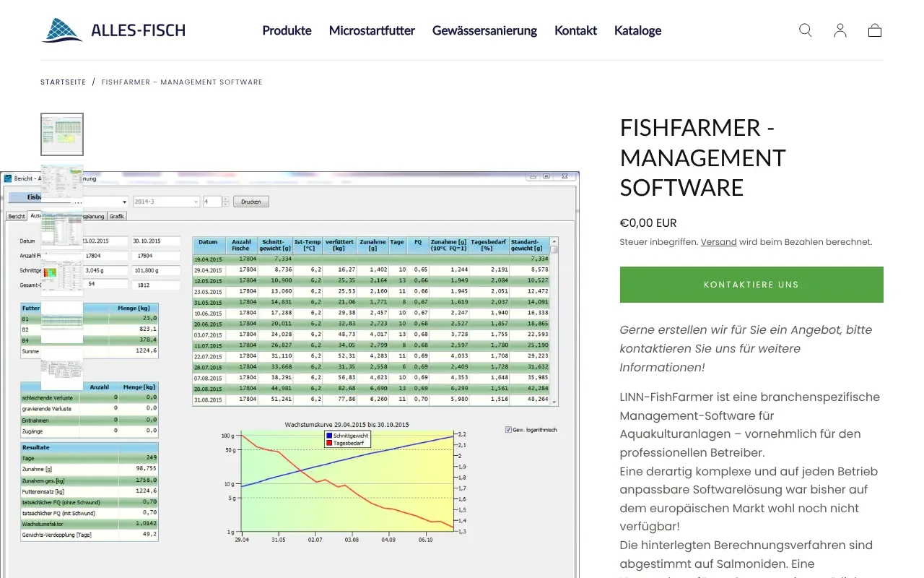Switch to the Bericht tab
Image resolution: width=924 pixels, height=578 pixels.
tap(17, 216)
